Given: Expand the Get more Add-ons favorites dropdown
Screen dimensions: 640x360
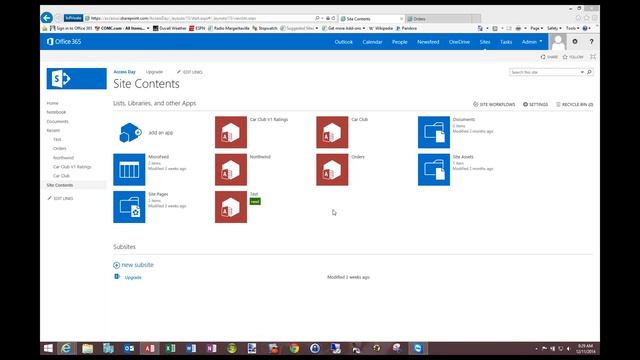Looking at the screenshot, I should (364, 28).
